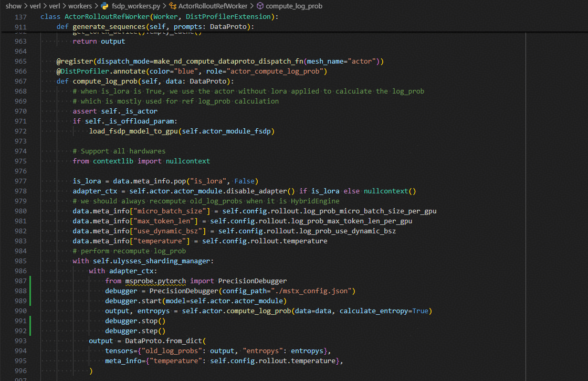Click "./mstx_config.json" string
This screenshot has height=381, width=588.
pos(311,291)
